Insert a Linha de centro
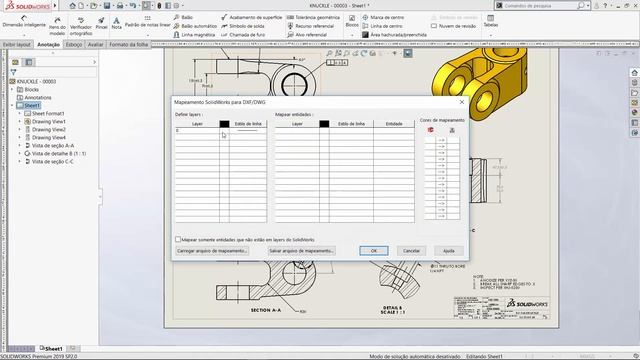Viewport: 640px width, 360px height. pos(382,26)
